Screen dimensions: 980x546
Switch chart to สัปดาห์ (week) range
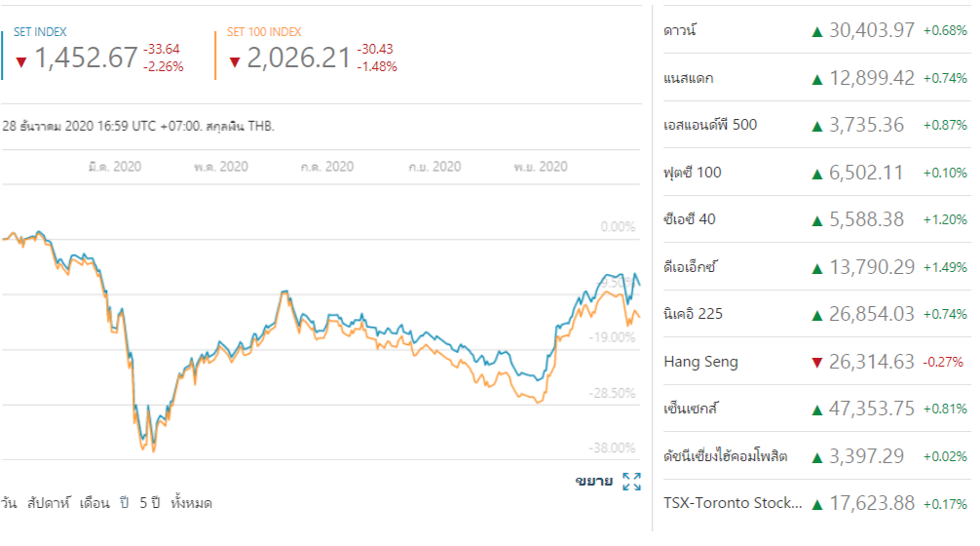[x=46, y=503]
